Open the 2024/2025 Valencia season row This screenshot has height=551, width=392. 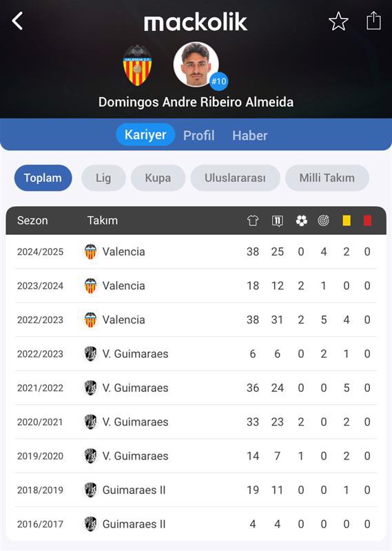click(x=196, y=251)
